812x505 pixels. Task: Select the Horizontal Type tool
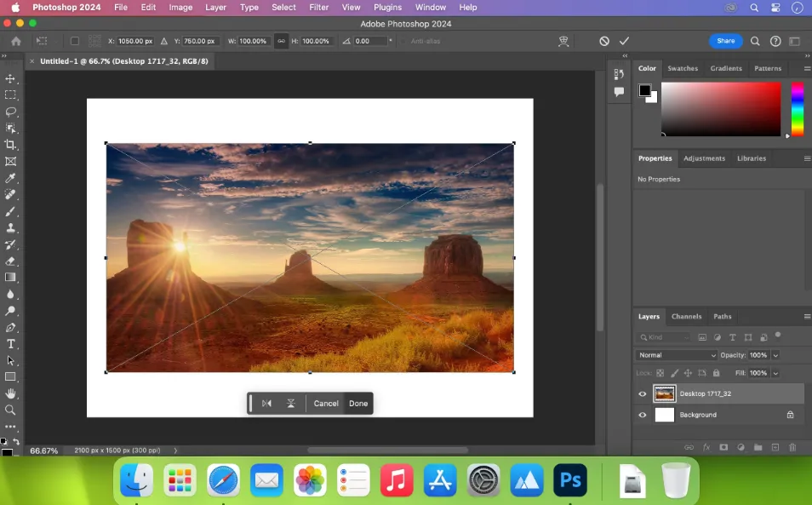click(x=10, y=344)
